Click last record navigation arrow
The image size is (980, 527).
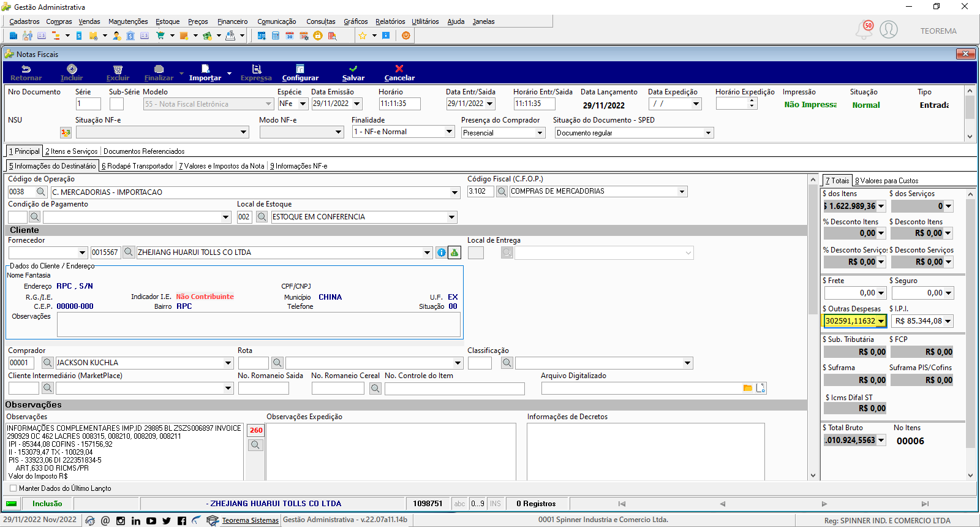pos(925,504)
